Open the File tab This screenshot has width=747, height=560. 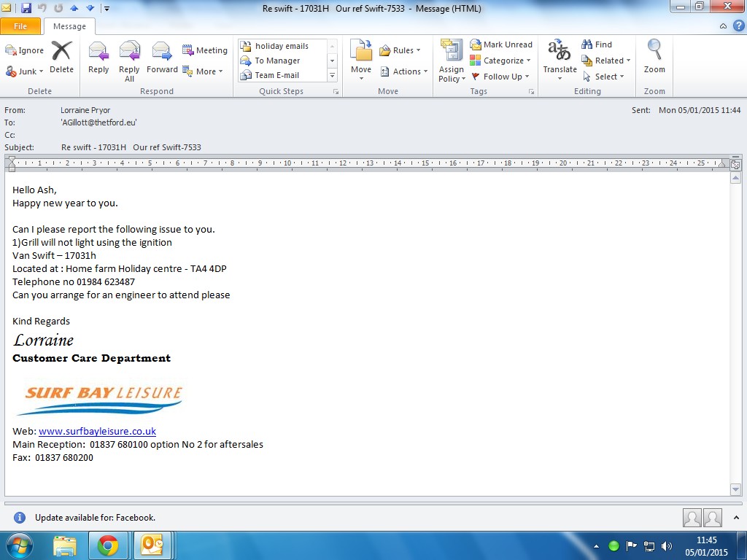(x=20, y=26)
